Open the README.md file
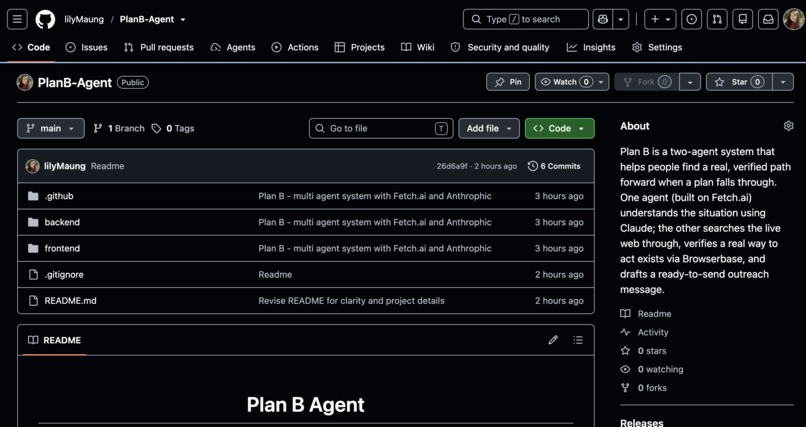Screen dimensions: 806x427 click(70, 301)
